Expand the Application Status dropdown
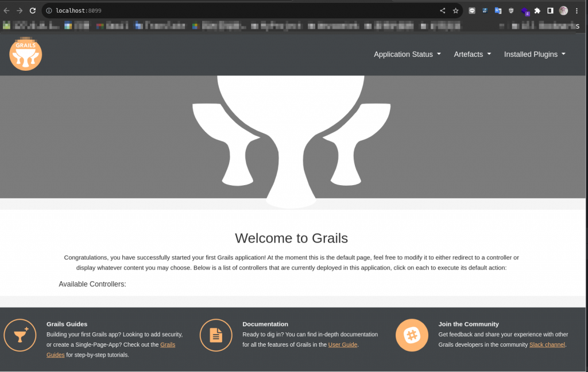Viewport: 588px width, 372px height. (x=407, y=54)
